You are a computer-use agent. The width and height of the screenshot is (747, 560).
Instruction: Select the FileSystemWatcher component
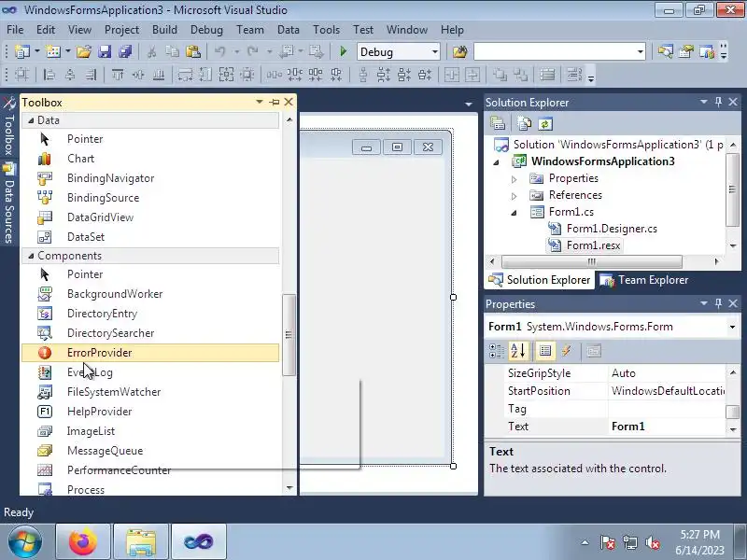click(x=150, y=392)
